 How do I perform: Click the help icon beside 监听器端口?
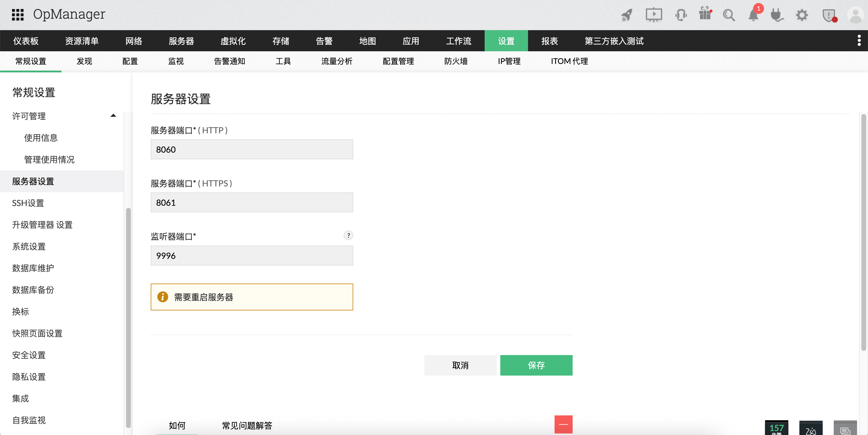pyautogui.click(x=348, y=236)
